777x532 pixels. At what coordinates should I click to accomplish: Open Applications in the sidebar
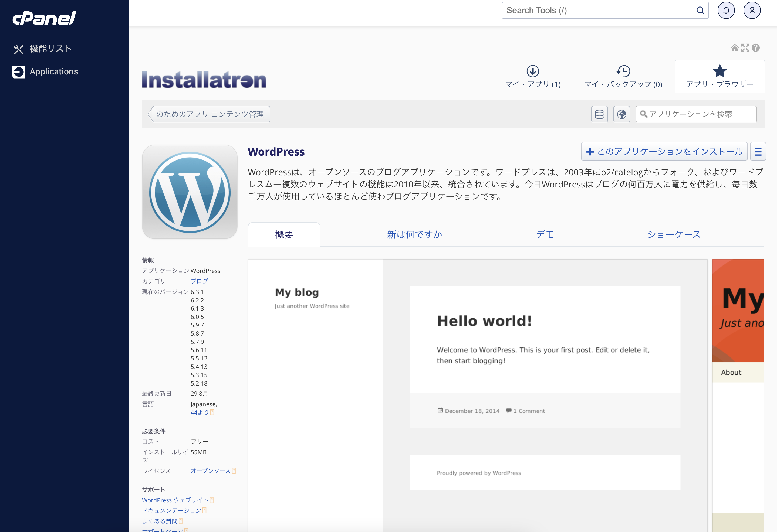(45, 71)
